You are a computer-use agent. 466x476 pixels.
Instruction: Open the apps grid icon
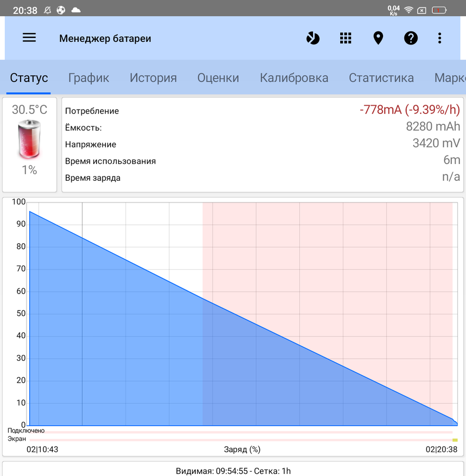pyautogui.click(x=346, y=38)
